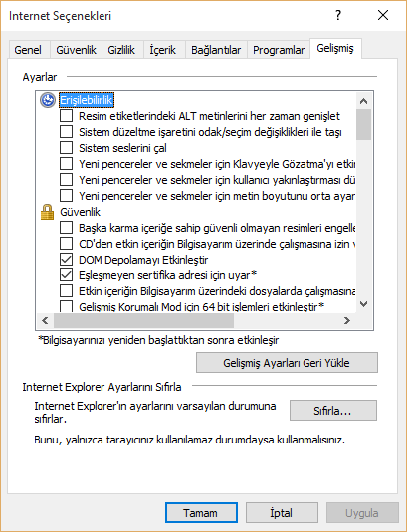Enable Klavyeyle Gözatma for new windows
407x532 pixels.
coord(66,164)
